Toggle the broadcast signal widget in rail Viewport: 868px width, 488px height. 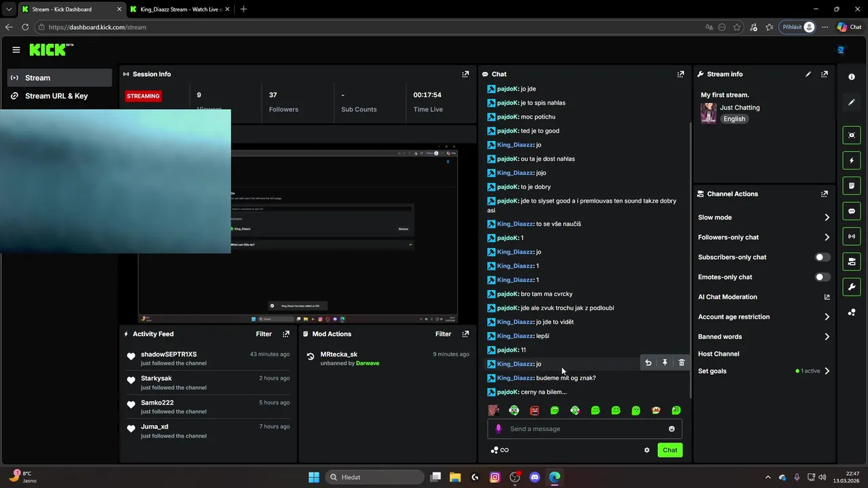tap(852, 236)
